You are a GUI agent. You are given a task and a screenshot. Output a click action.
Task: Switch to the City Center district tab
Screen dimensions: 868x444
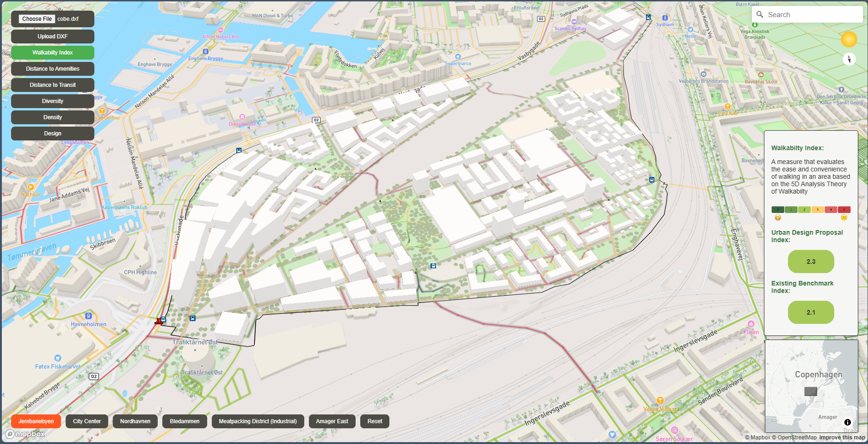click(x=86, y=421)
